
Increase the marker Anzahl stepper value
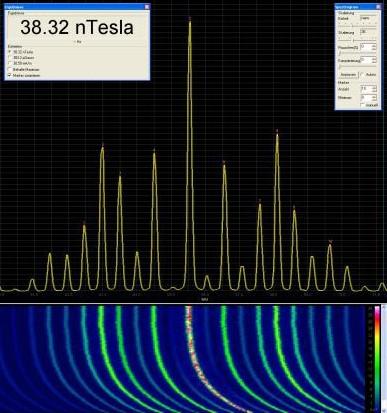[374, 87]
